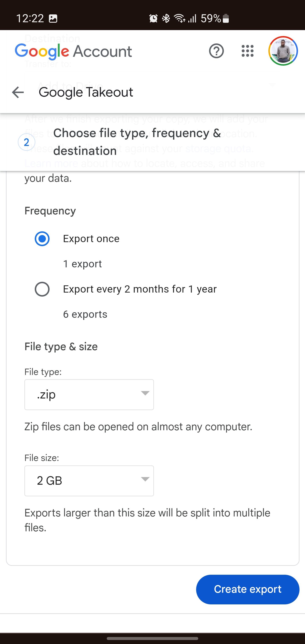Open the Google apps grid icon
305x644 pixels.
248,51
